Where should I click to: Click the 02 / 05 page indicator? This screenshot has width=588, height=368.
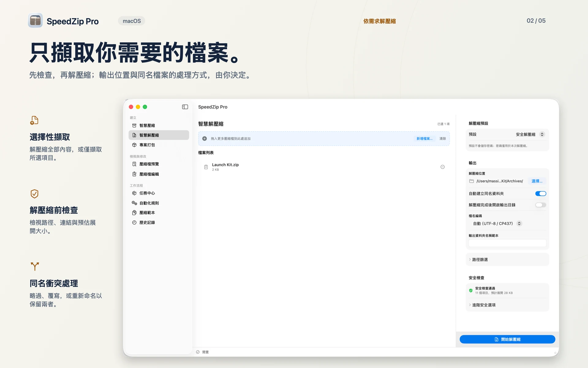click(536, 21)
